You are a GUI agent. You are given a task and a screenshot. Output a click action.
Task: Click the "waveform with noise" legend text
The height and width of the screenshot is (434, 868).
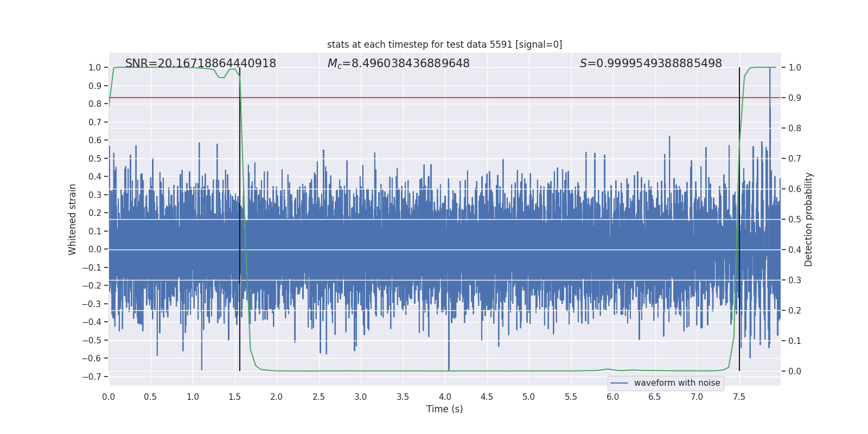[x=677, y=383]
